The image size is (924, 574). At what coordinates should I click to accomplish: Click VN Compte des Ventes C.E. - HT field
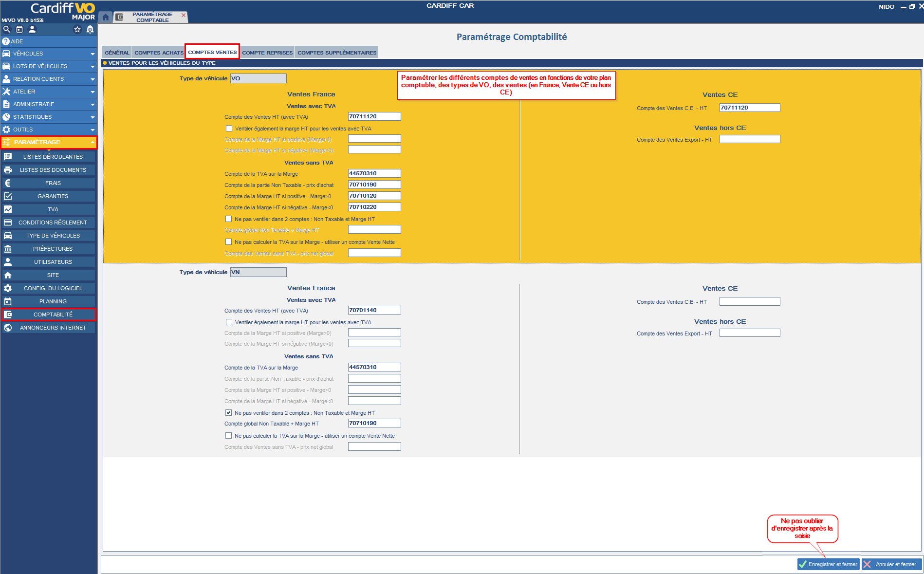coord(750,301)
